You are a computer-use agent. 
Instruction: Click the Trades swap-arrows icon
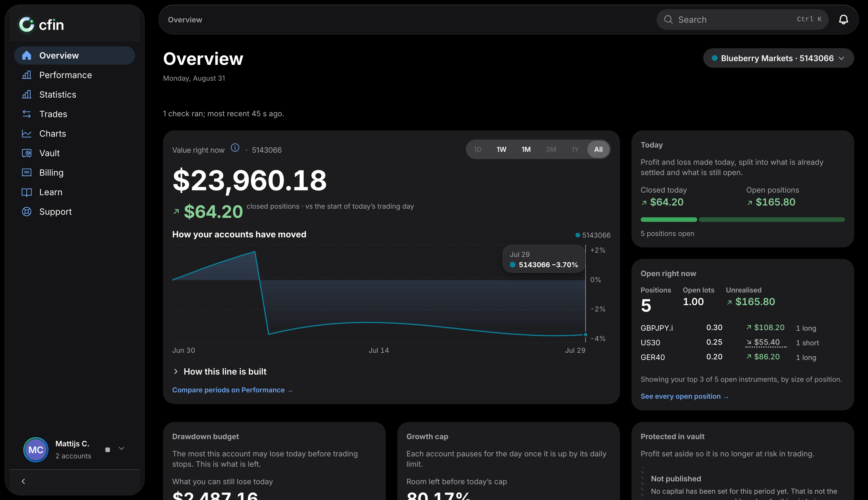click(x=26, y=114)
